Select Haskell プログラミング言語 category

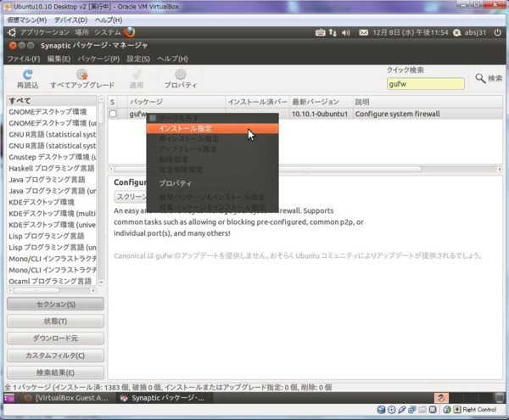[52, 168]
